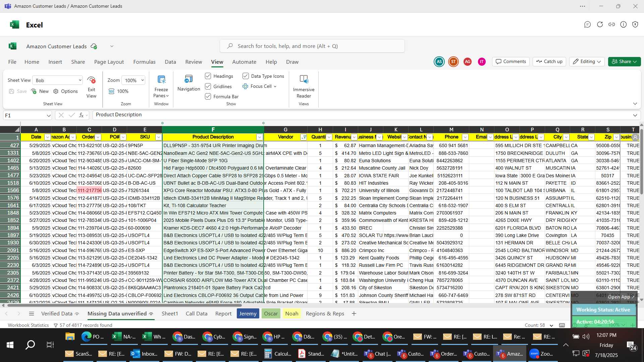Open the Vendor column filter button
This screenshot has height=362, width=644.
point(304,137)
